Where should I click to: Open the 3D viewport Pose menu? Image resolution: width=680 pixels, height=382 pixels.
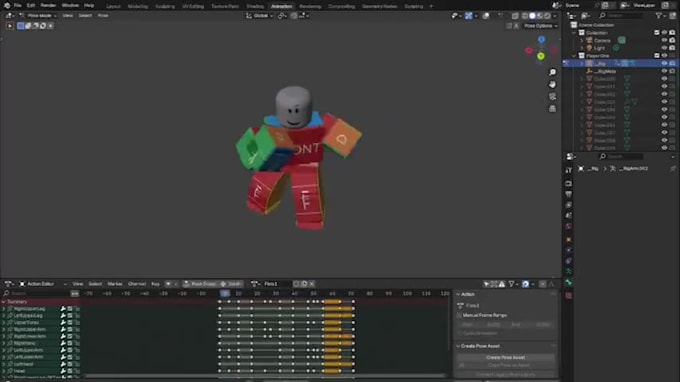click(x=103, y=16)
